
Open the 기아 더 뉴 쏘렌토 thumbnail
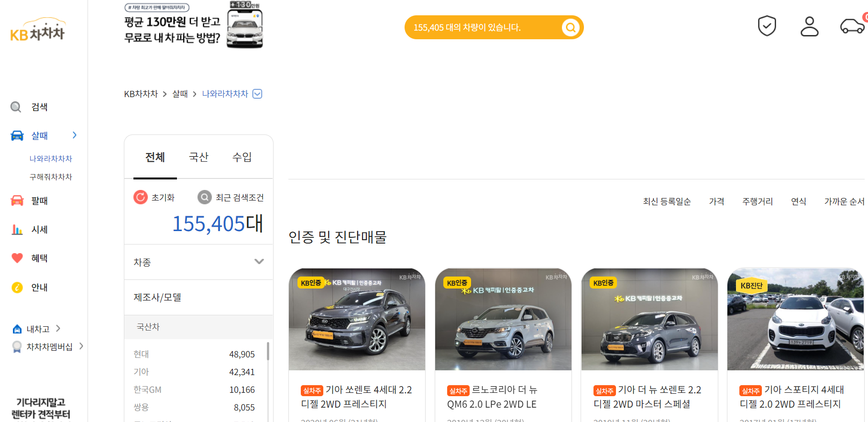(x=649, y=319)
